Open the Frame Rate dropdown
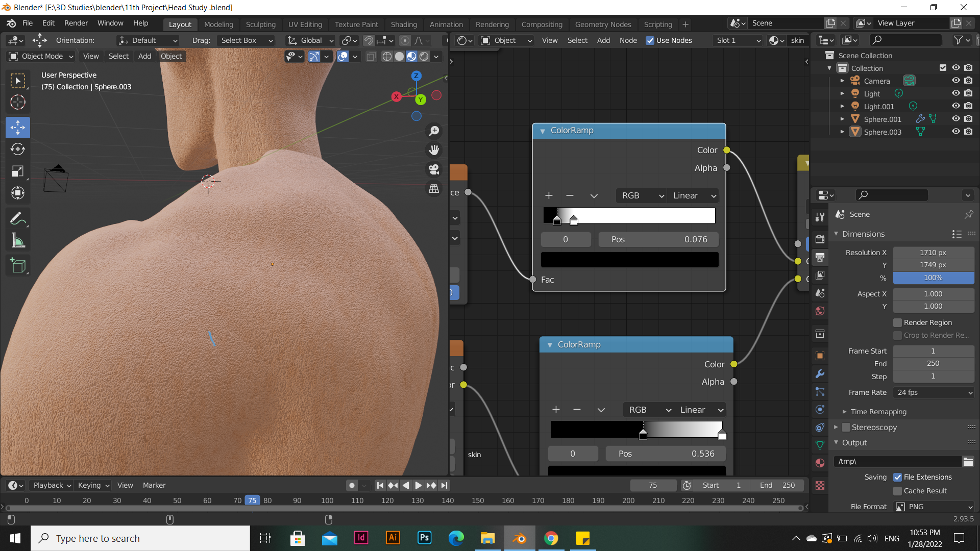Image resolution: width=980 pixels, height=551 pixels. click(x=934, y=392)
